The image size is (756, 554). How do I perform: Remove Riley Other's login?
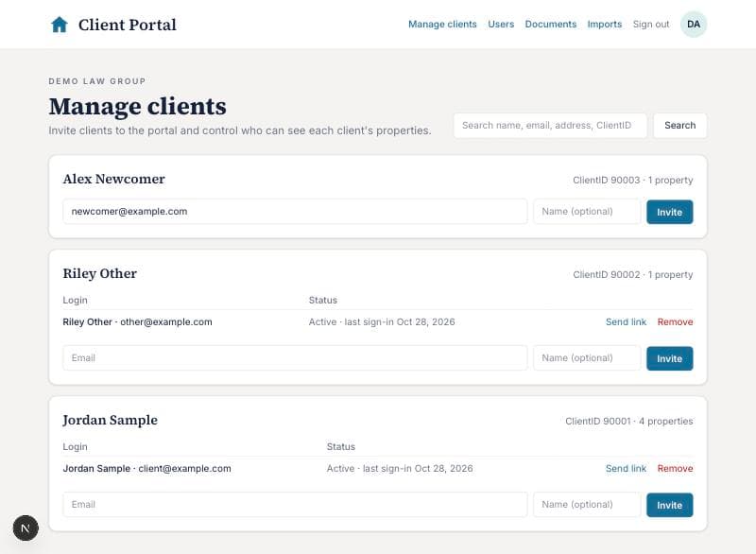pyautogui.click(x=675, y=321)
